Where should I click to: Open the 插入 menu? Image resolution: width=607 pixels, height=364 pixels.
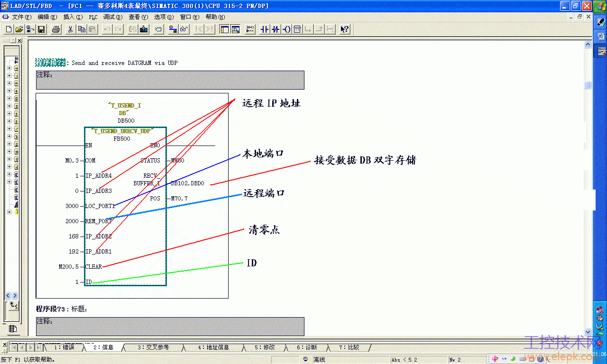[x=73, y=17]
